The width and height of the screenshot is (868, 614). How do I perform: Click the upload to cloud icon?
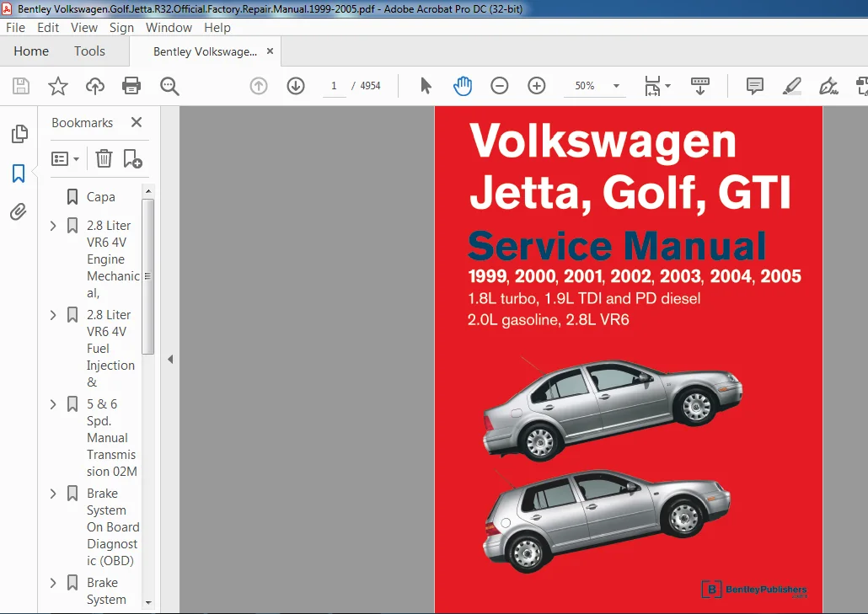[x=94, y=86]
